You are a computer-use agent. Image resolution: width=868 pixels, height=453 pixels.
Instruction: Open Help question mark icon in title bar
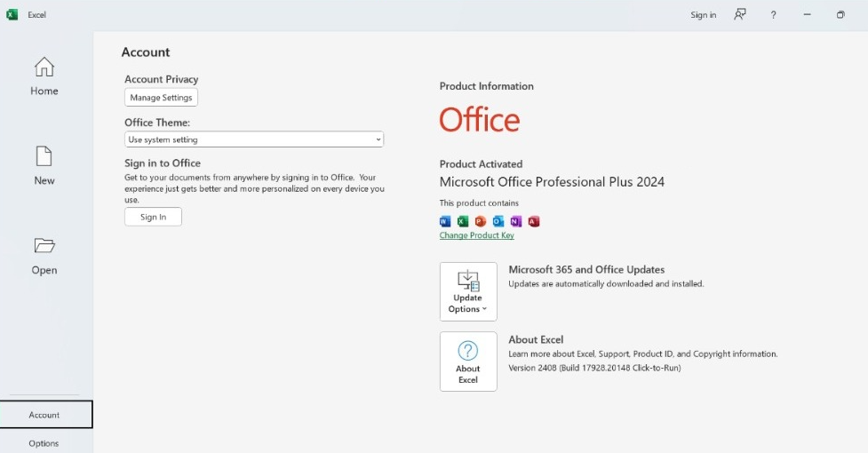tap(773, 15)
